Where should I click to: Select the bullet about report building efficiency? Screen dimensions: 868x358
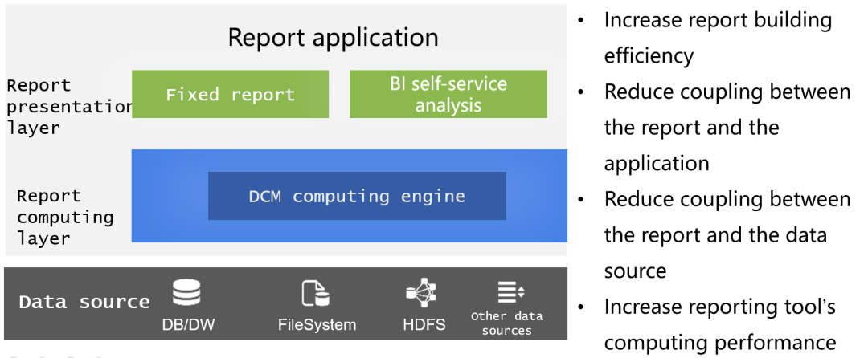[717, 38]
